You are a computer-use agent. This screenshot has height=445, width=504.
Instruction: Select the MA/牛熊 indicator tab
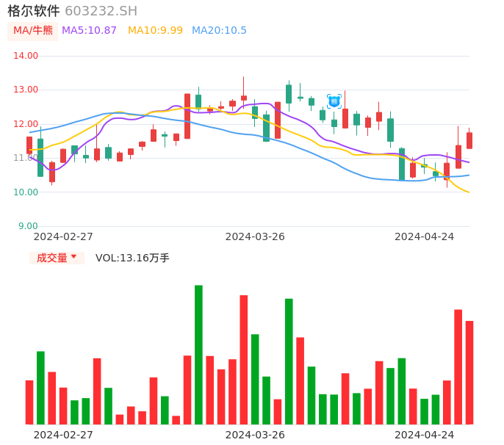tap(33, 31)
